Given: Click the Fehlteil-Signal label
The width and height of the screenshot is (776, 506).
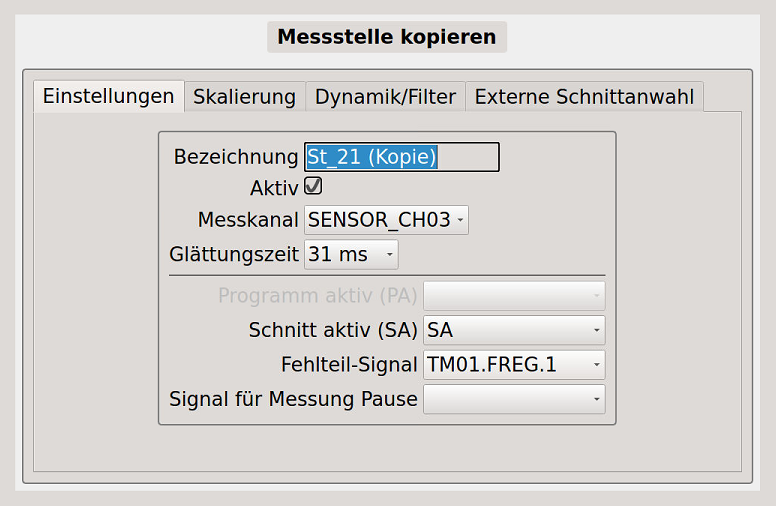Looking at the screenshot, I should (349, 364).
